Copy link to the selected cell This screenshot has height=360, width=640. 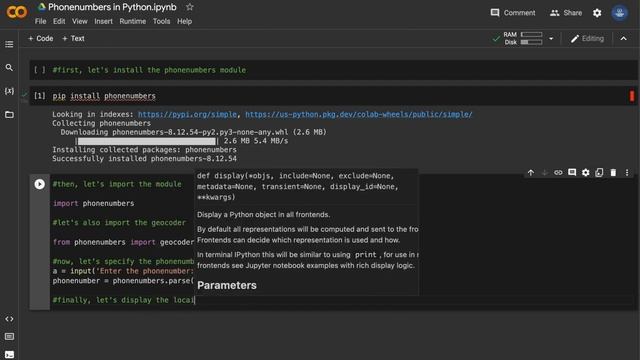(x=558, y=173)
